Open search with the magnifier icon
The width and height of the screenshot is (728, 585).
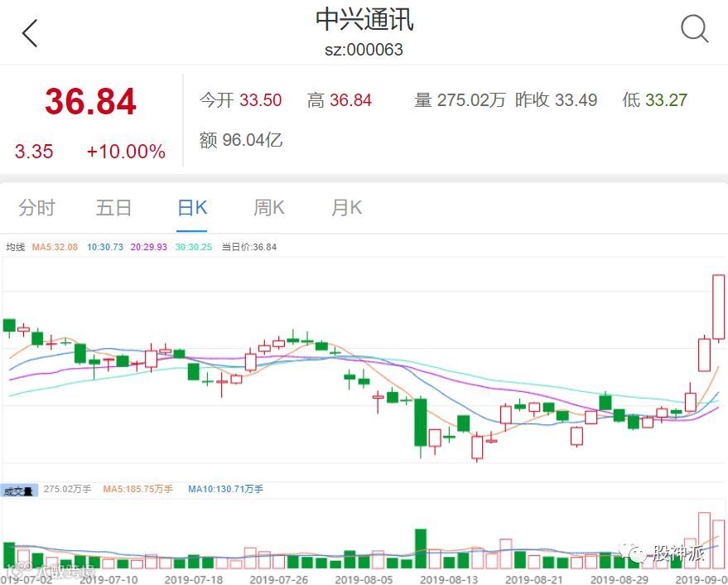click(695, 29)
